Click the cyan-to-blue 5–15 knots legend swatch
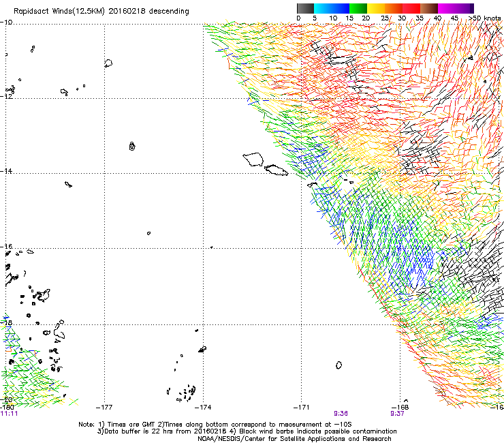The width and height of the screenshot is (504, 443). (332, 8)
